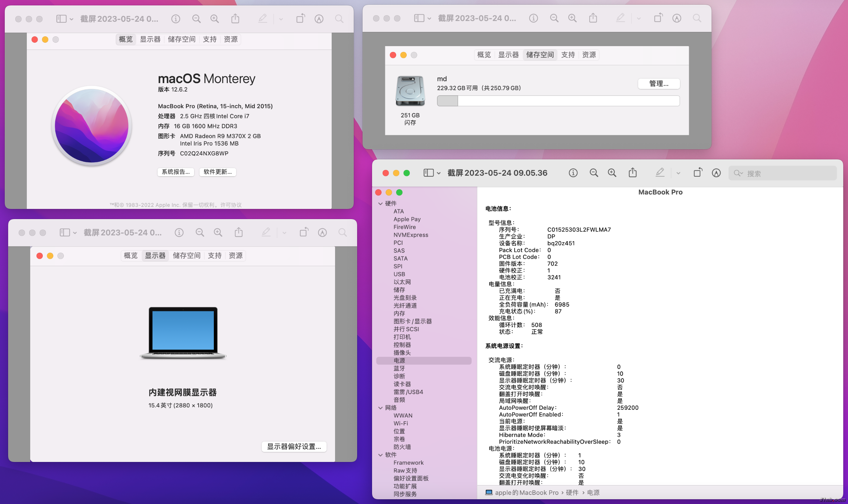Zoom out in the 09.05.36 Preview window
848x504 pixels.
(593, 173)
